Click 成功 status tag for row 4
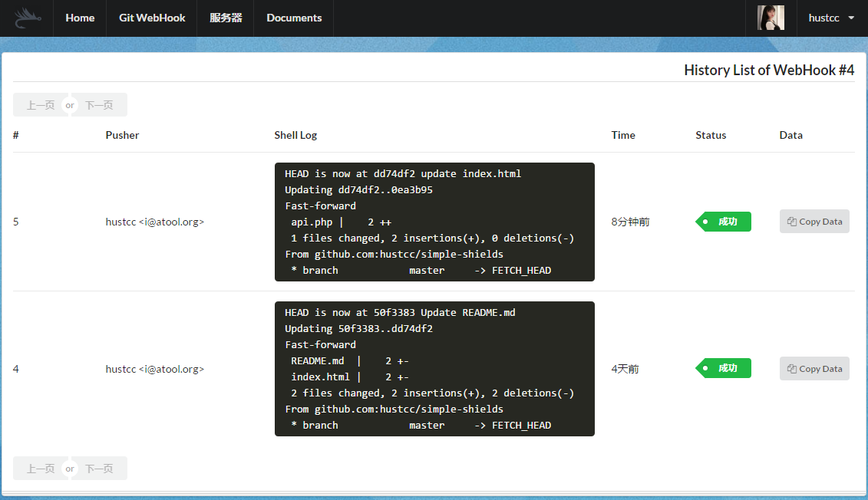 tap(724, 368)
